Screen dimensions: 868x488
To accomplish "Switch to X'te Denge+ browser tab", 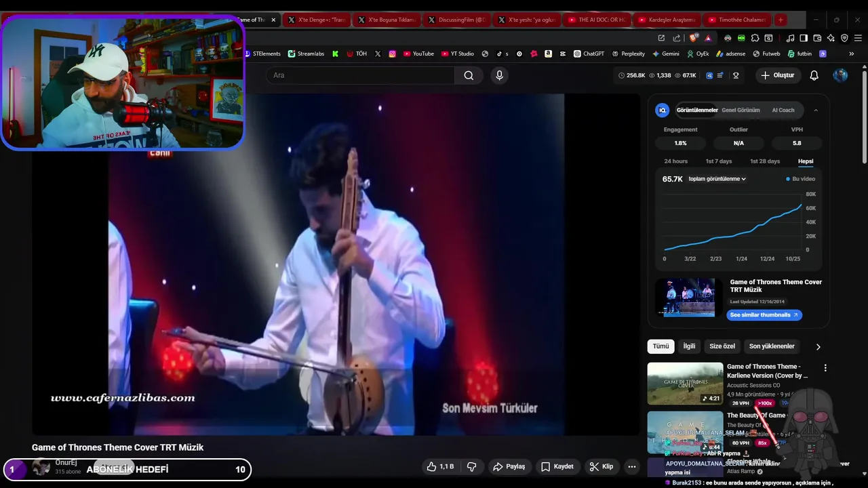I will [x=317, y=20].
